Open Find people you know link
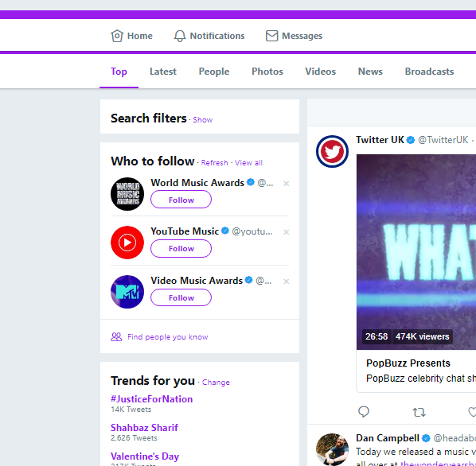Image resolution: width=476 pixels, height=466 pixels. pyautogui.click(x=168, y=337)
